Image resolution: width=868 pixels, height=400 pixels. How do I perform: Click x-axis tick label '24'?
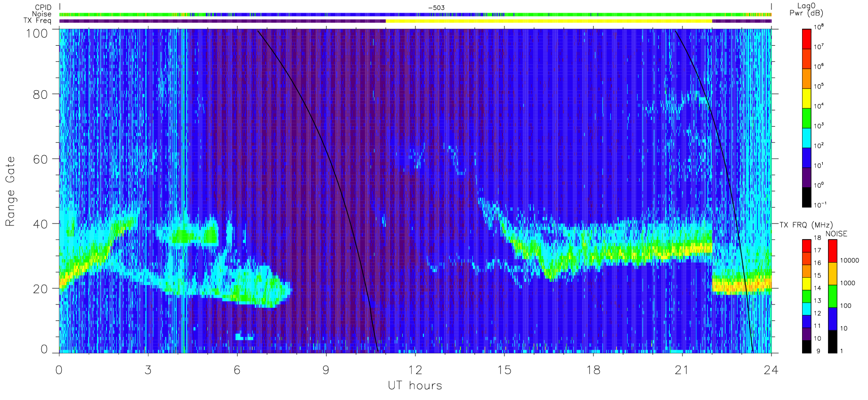(771, 370)
